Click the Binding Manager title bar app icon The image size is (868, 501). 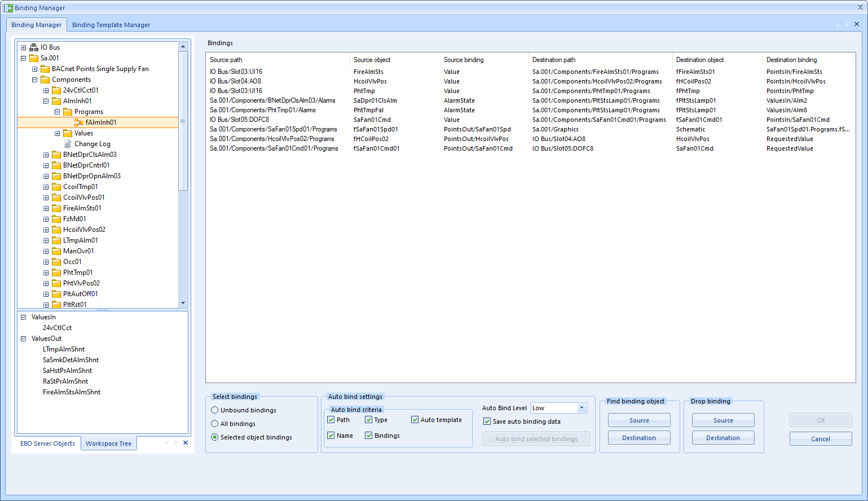8,8
